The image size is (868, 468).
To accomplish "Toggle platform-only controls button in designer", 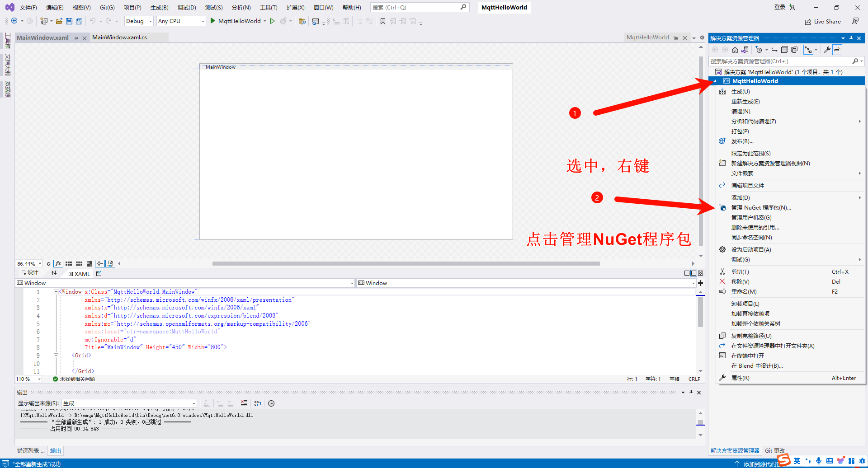I will coord(110,263).
